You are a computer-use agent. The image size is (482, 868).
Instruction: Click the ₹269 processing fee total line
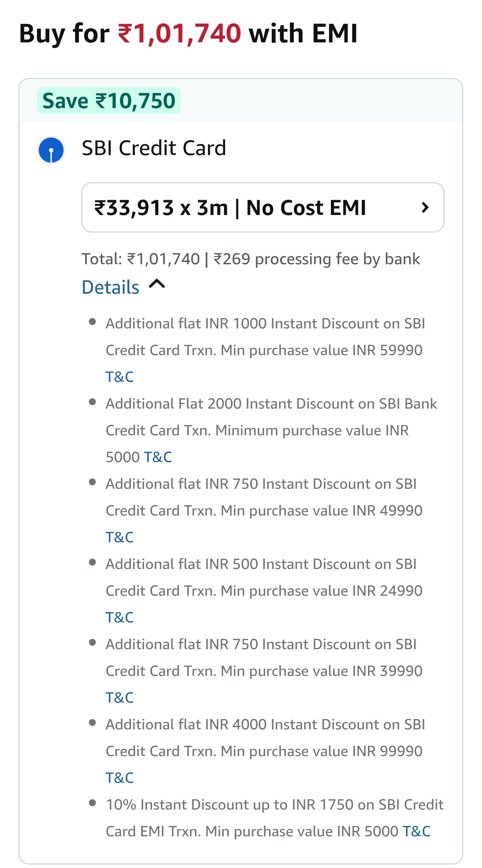251,259
